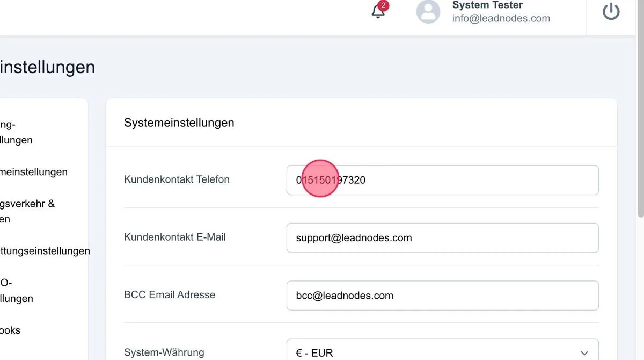644x360 pixels.
Task: Click the power logout icon
Action: [611, 12]
